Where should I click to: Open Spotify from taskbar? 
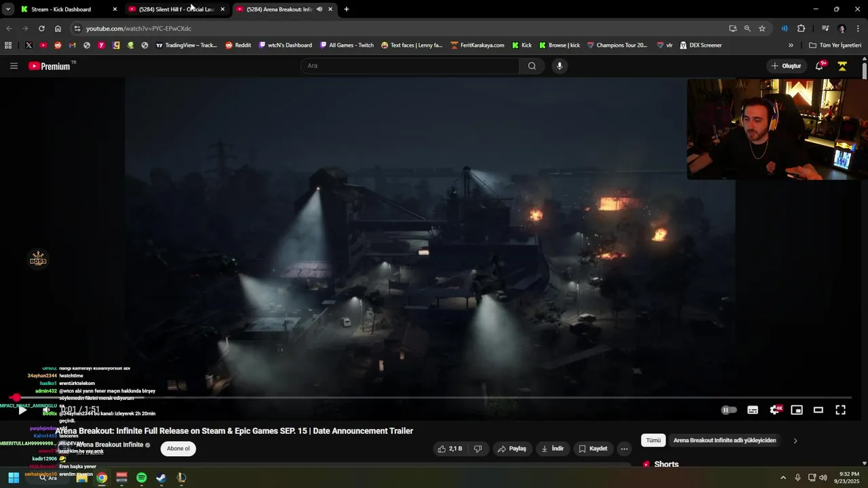[142, 478]
